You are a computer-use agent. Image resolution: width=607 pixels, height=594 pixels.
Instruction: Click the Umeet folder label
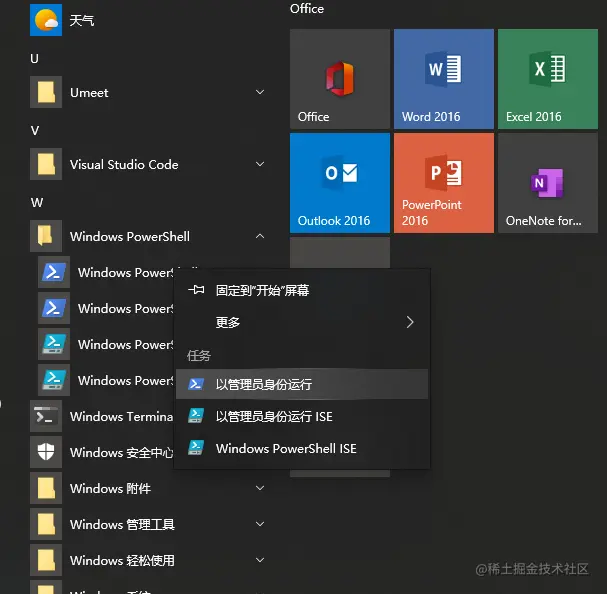[x=89, y=93]
